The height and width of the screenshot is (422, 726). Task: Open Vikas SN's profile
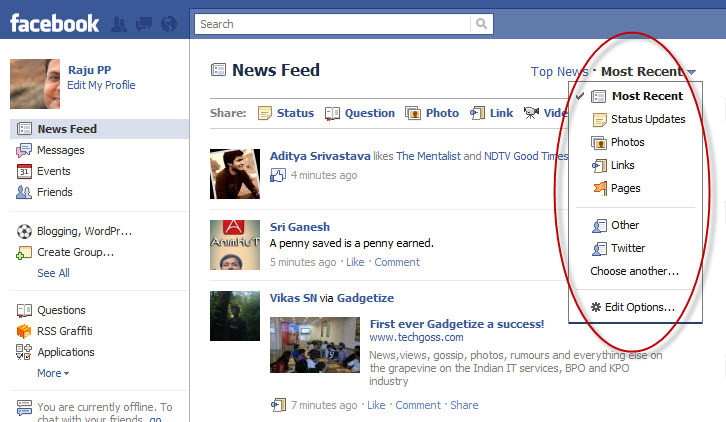(x=293, y=298)
